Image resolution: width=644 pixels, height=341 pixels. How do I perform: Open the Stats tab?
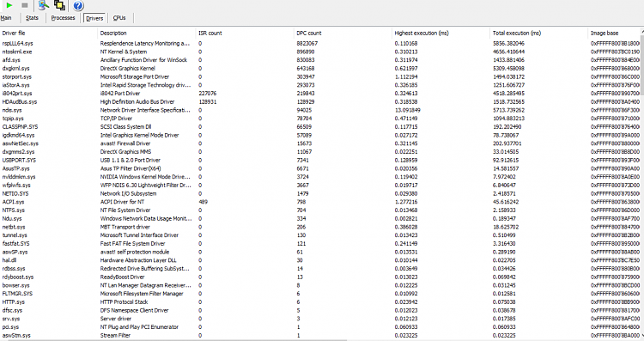(x=32, y=18)
